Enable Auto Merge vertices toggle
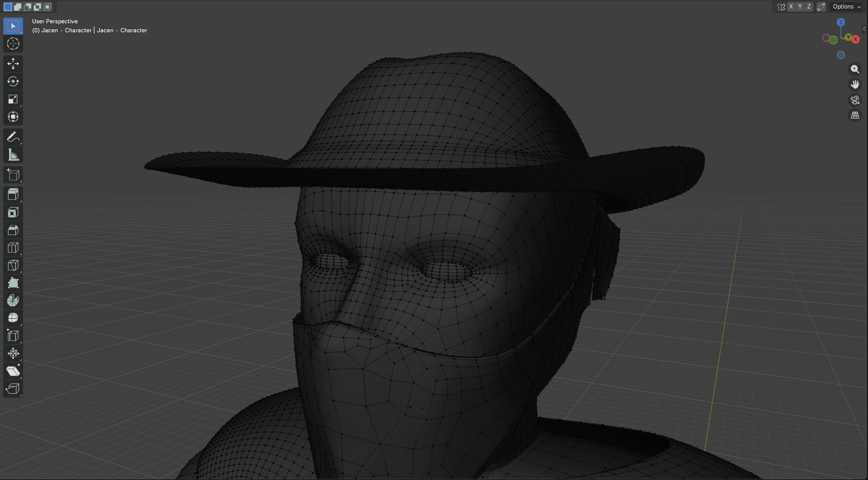The image size is (868, 480). point(821,7)
